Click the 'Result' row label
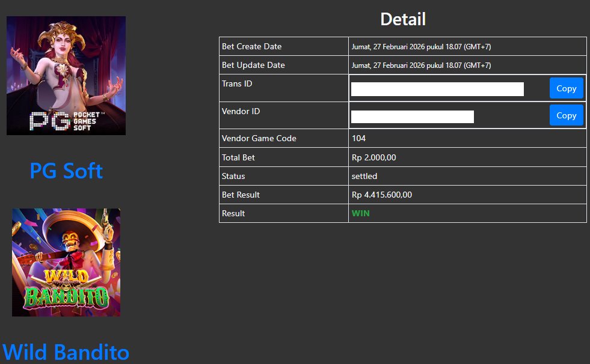590x364 pixels. 233,213
